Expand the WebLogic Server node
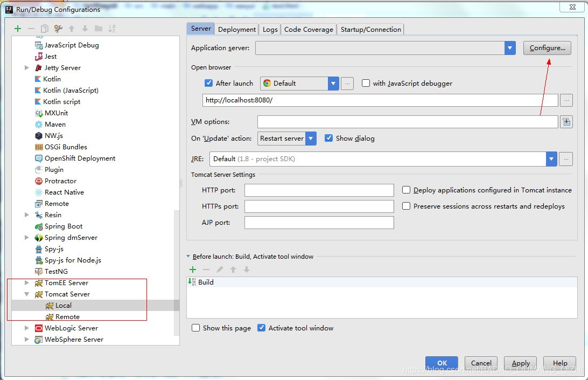The width and height of the screenshot is (588, 380). [26, 328]
